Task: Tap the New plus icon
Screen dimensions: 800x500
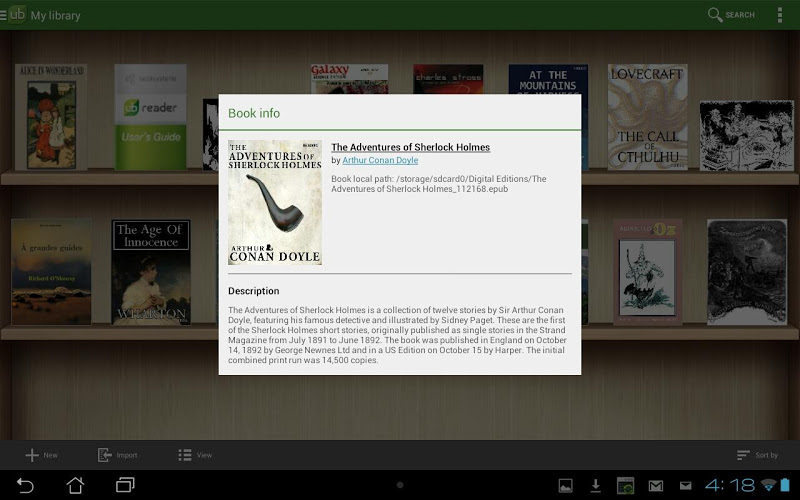Action: point(32,455)
